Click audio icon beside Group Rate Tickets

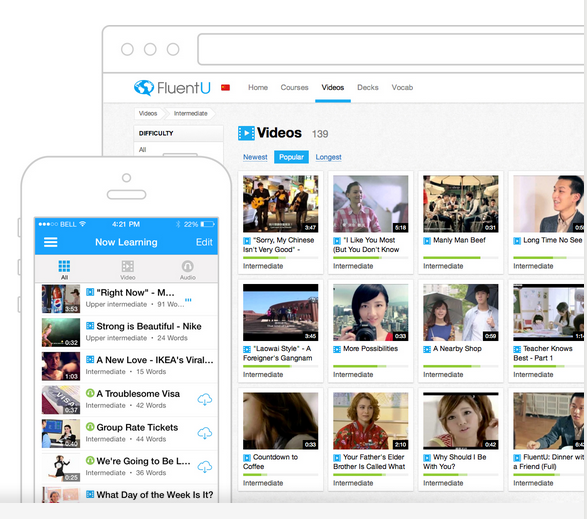point(90,427)
